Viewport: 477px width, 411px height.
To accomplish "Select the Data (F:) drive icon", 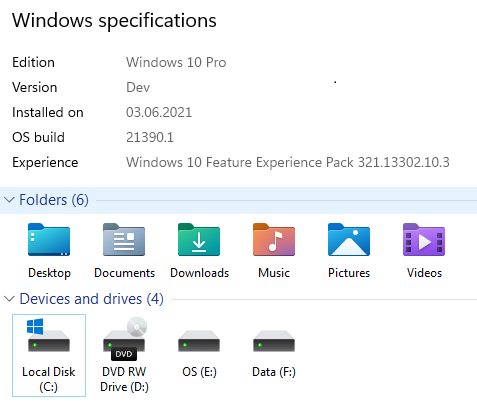I will 274,341.
